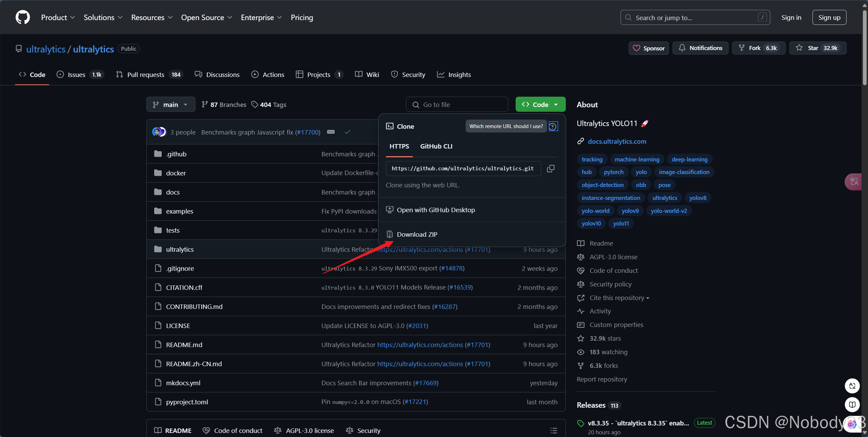Viewport: 868px width, 437px height.
Task: Collapse the green Code dropdown button
Action: (x=540, y=105)
